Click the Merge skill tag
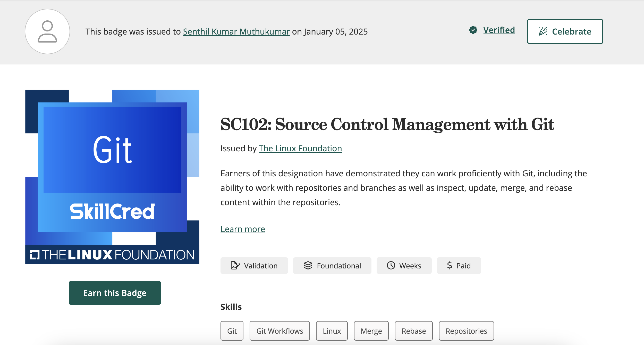Viewport: 644px width, 345px height. (371, 331)
